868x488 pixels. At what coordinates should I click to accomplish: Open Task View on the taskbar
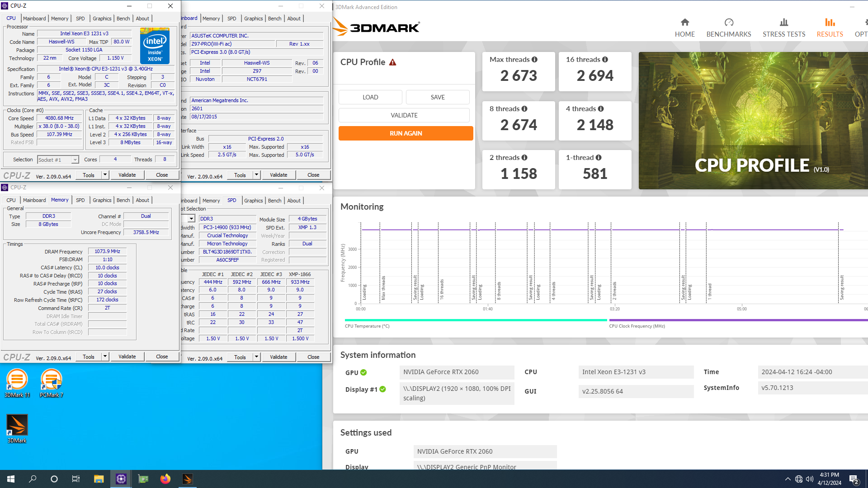click(76, 479)
